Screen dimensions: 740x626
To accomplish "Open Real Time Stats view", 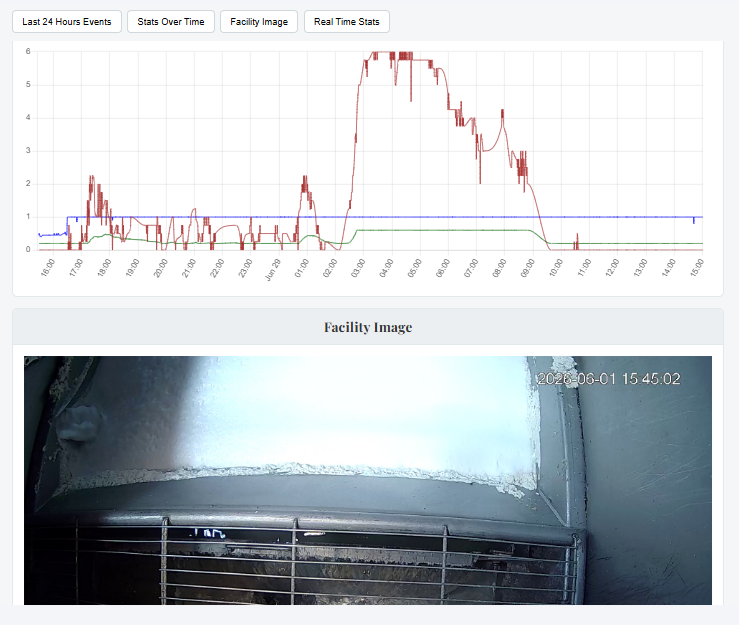I will pos(347,22).
